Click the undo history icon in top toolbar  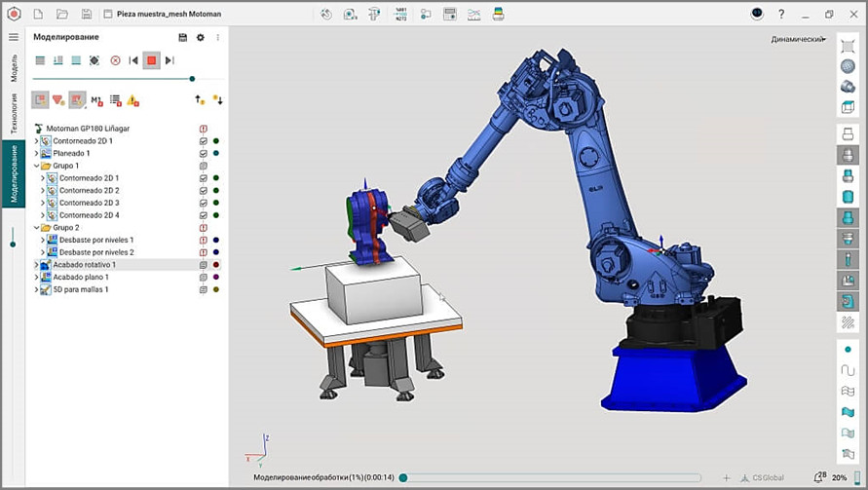pyautogui.click(x=326, y=15)
